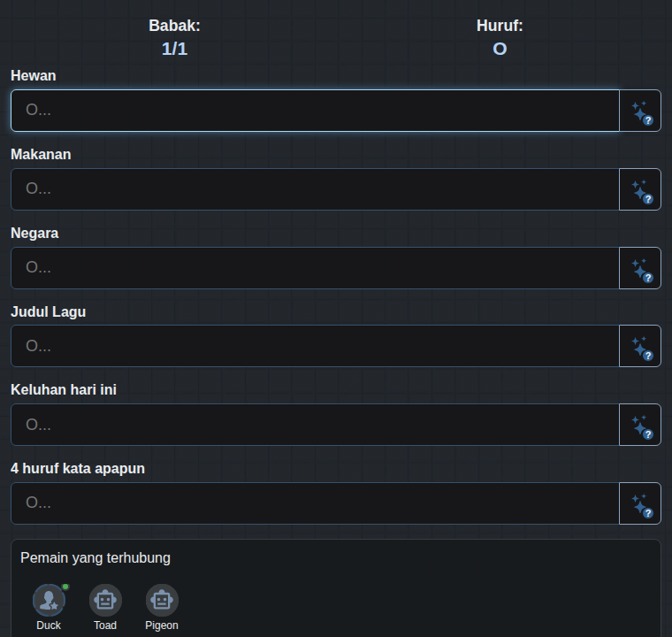Click the 4 huruf kata apapun label
This screenshot has width=672, height=637.
tap(78, 468)
